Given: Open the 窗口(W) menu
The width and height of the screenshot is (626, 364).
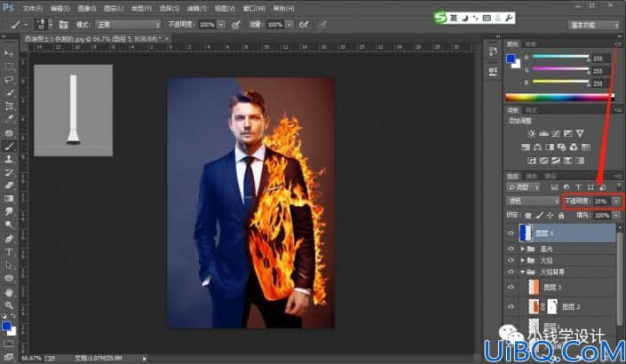Looking at the screenshot, I should pos(254,8).
